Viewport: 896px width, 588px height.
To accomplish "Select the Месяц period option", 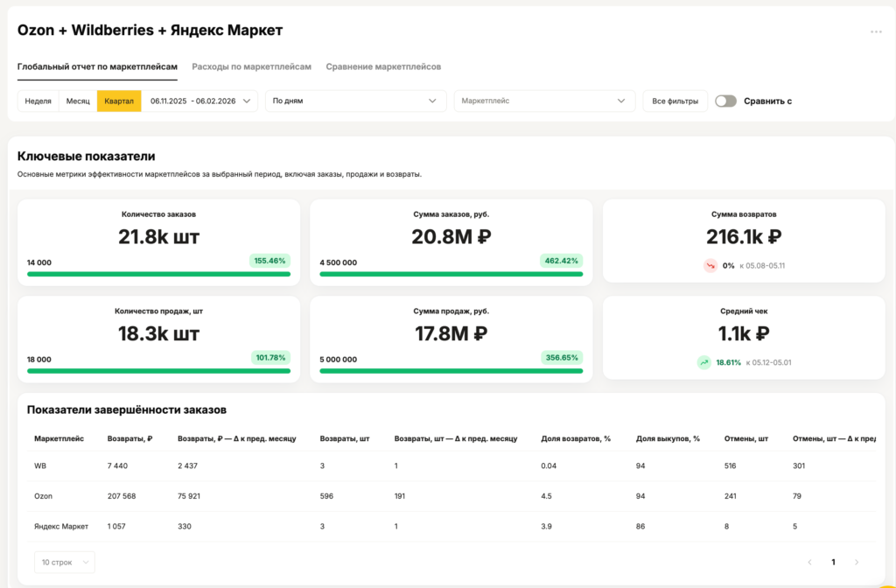I will [x=78, y=101].
